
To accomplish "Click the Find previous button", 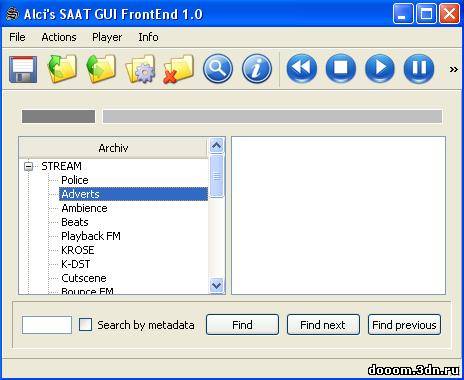I will coord(404,325).
